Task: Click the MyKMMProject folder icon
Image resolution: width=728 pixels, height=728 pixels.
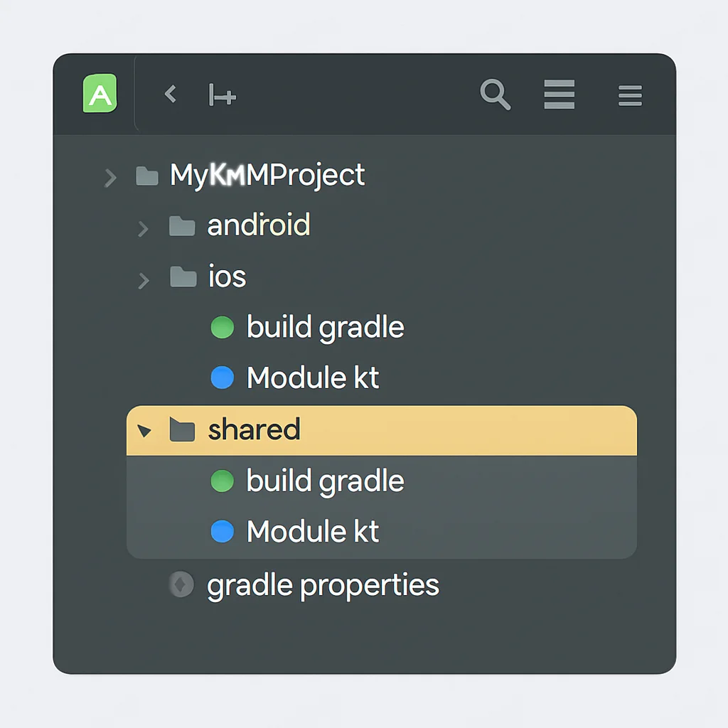Action: [147, 176]
